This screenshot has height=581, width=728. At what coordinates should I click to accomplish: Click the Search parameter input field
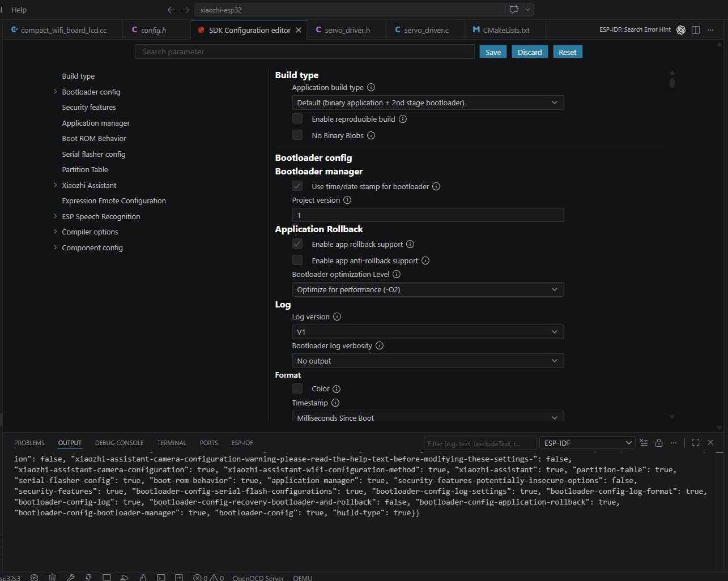pos(305,52)
